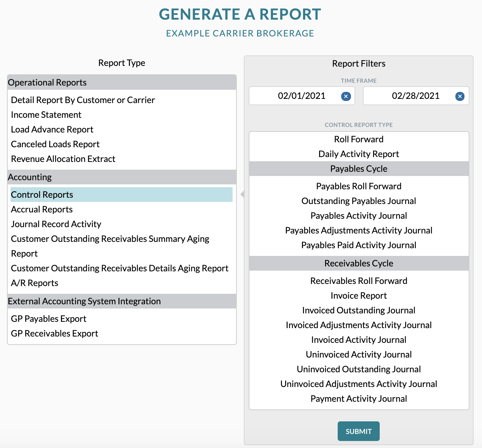Pick the Invoice Report option
This screenshot has height=448, width=482.
pos(358,295)
